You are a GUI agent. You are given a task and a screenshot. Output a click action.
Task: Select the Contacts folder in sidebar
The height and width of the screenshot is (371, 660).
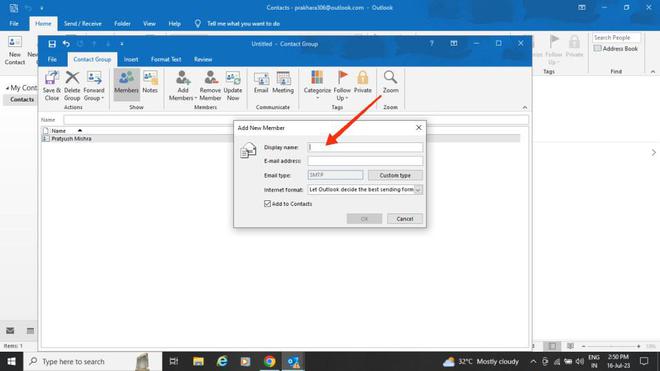click(x=22, y=99)
